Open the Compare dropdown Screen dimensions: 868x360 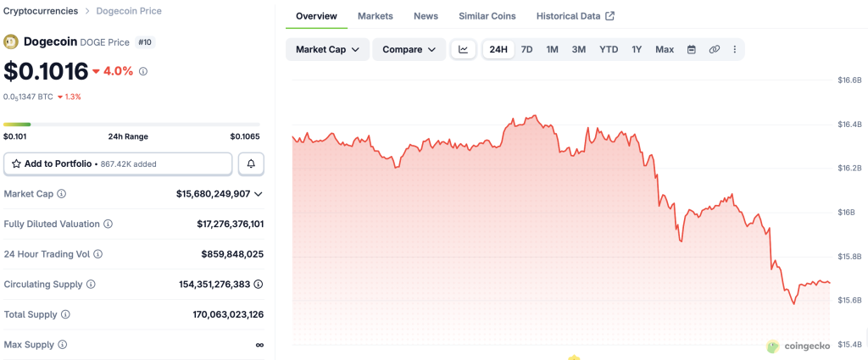(409, 49)
